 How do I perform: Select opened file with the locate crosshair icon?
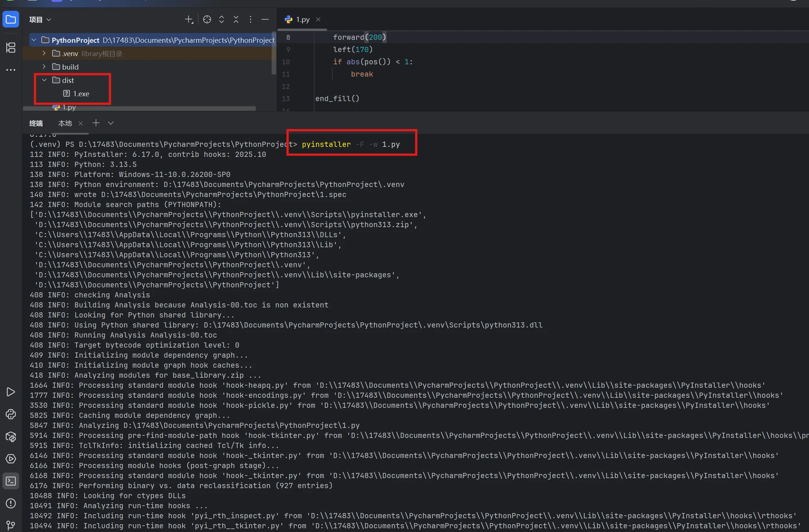tap(207, 19)
